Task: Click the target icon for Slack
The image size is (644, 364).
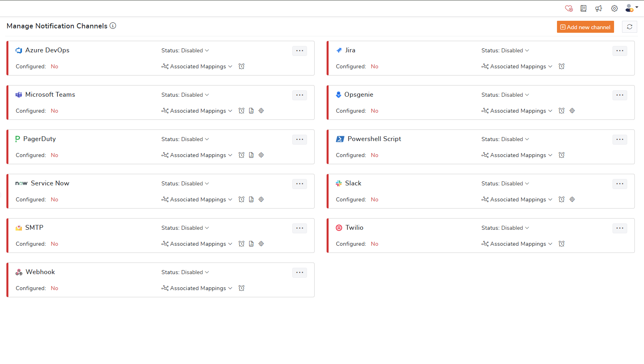Action: 572,199
